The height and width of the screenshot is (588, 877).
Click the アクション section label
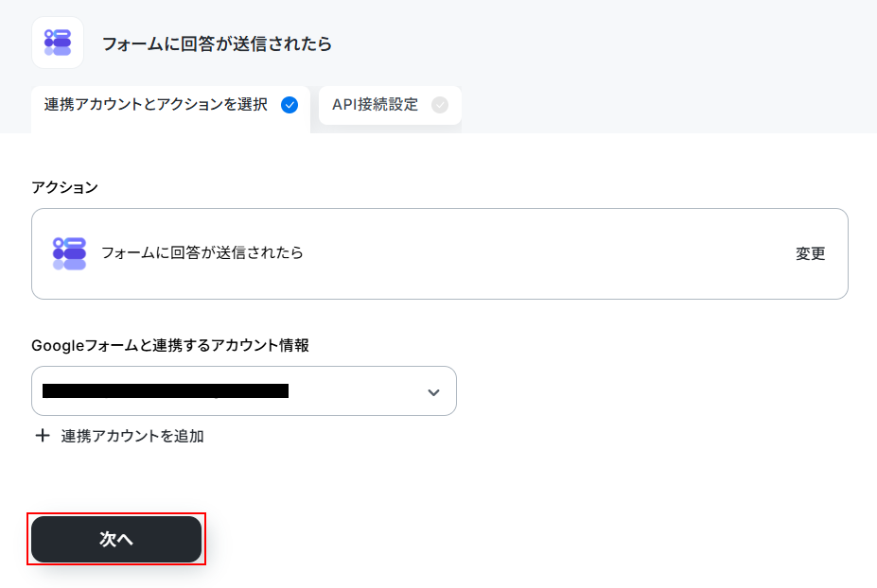pos(65,187)
